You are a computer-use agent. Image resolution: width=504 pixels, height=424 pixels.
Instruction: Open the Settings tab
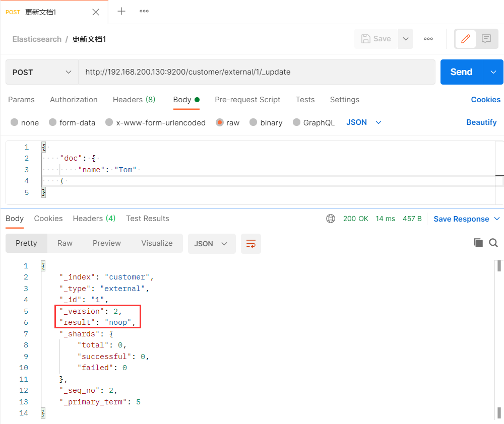click(x=345, y=100)
